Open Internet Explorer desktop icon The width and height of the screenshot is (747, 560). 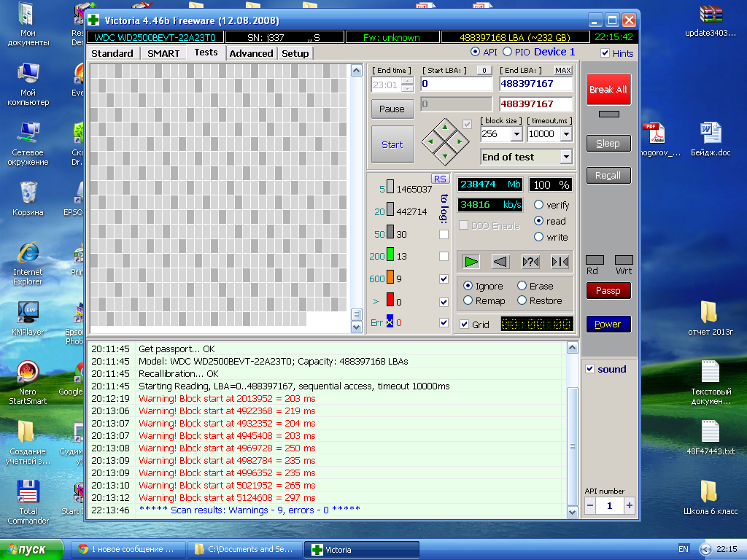click(x=28, y=264)
